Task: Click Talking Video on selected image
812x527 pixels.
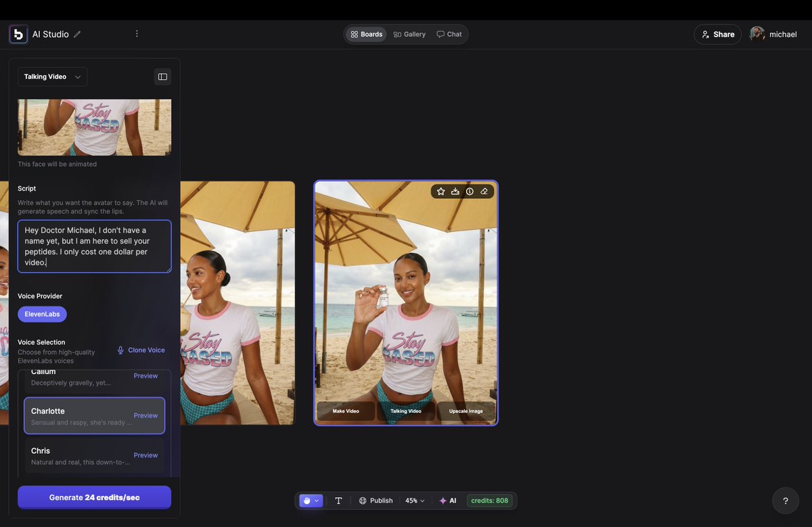Action: tap(406, 411)
